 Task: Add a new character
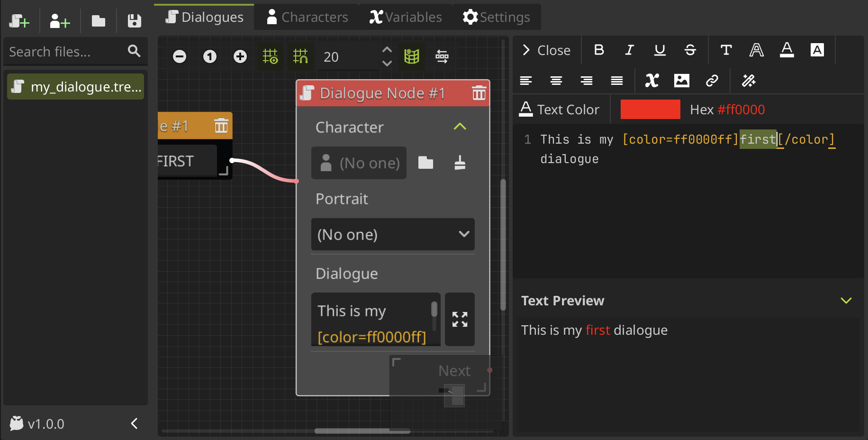coord(59,21)
